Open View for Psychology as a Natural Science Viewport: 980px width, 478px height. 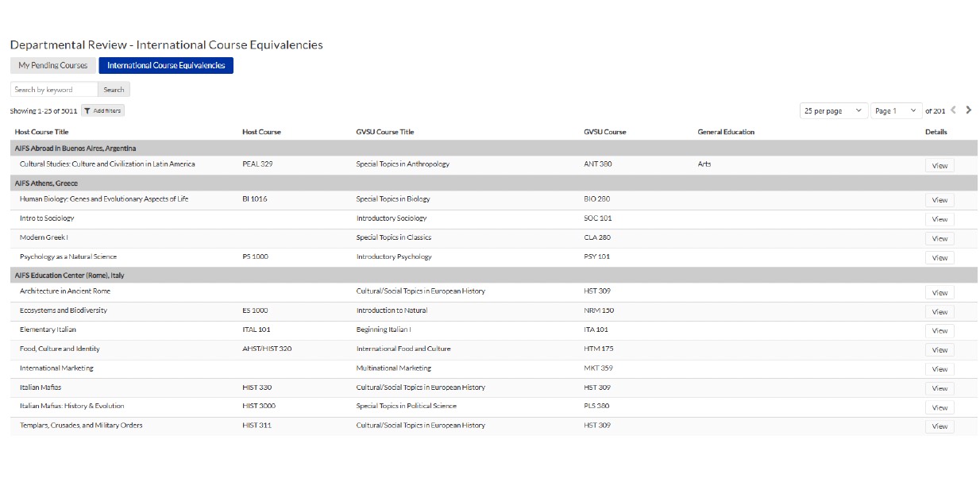[939, 257]
